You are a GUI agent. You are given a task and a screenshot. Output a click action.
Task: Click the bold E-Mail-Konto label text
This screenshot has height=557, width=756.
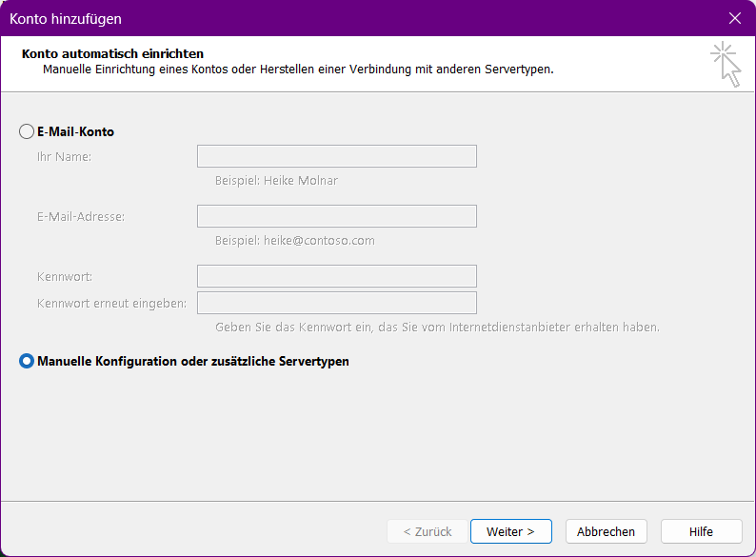tap(75, 132)
